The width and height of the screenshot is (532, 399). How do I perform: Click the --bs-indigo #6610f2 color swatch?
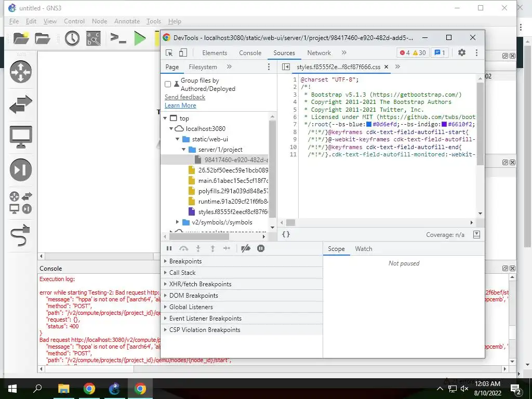pyautogui.click(x=444, y=124)
